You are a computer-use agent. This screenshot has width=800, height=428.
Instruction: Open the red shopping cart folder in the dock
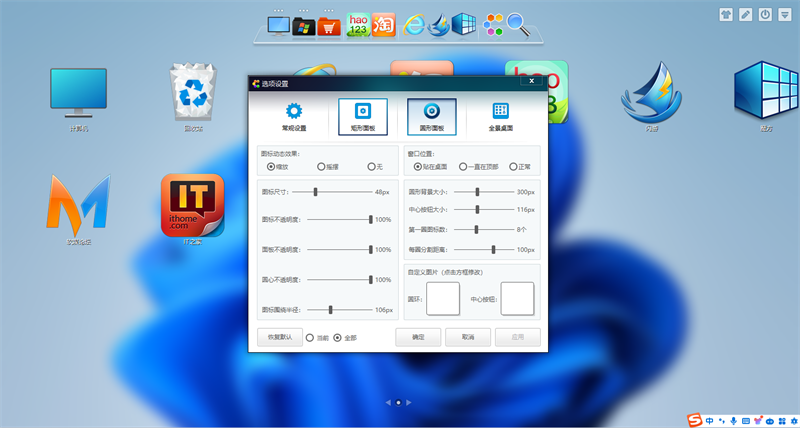pyautogui.click(x=329, y=26)
